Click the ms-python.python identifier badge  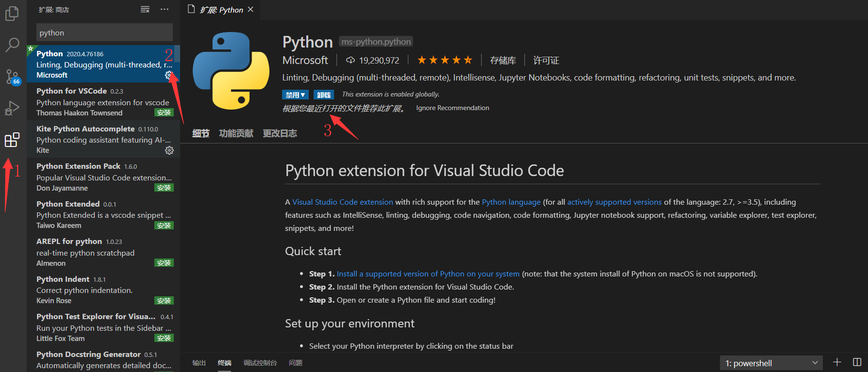coord(376,42)
